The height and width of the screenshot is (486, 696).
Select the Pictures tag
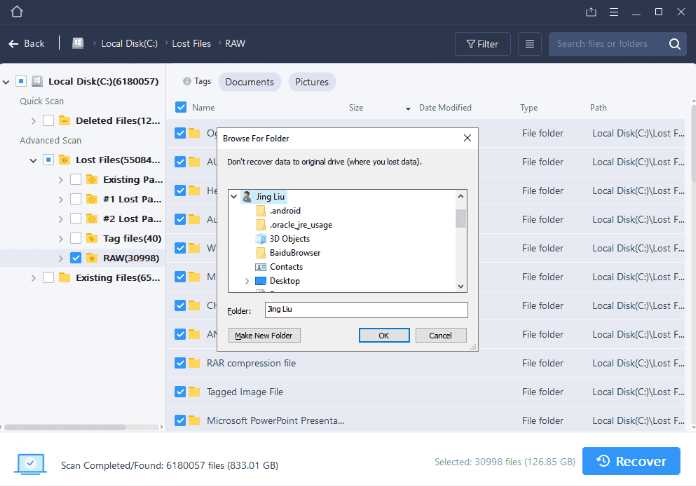(x=312, y=82)
